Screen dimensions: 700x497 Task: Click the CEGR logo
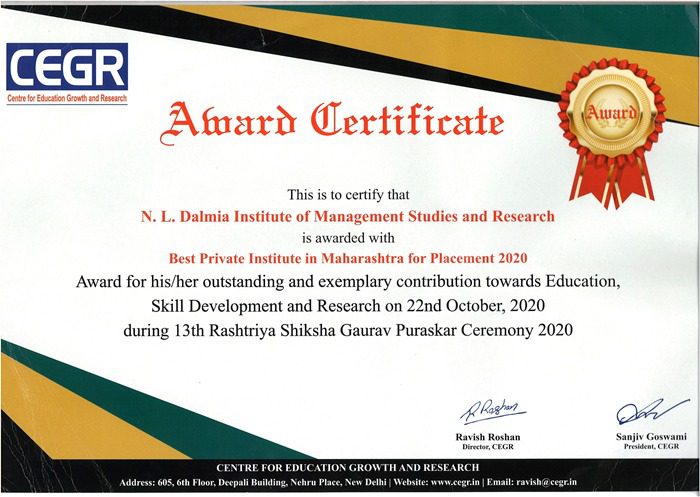(x=67, y=66)
